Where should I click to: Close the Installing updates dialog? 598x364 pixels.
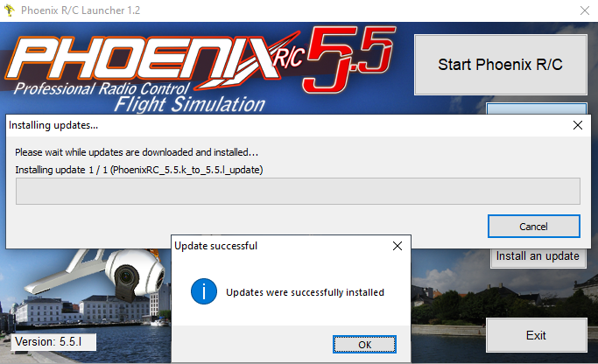click(x=577, y=125)
